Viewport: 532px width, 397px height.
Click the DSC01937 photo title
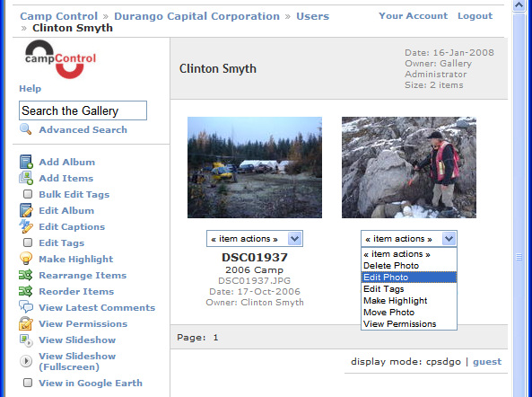point(255,258)
